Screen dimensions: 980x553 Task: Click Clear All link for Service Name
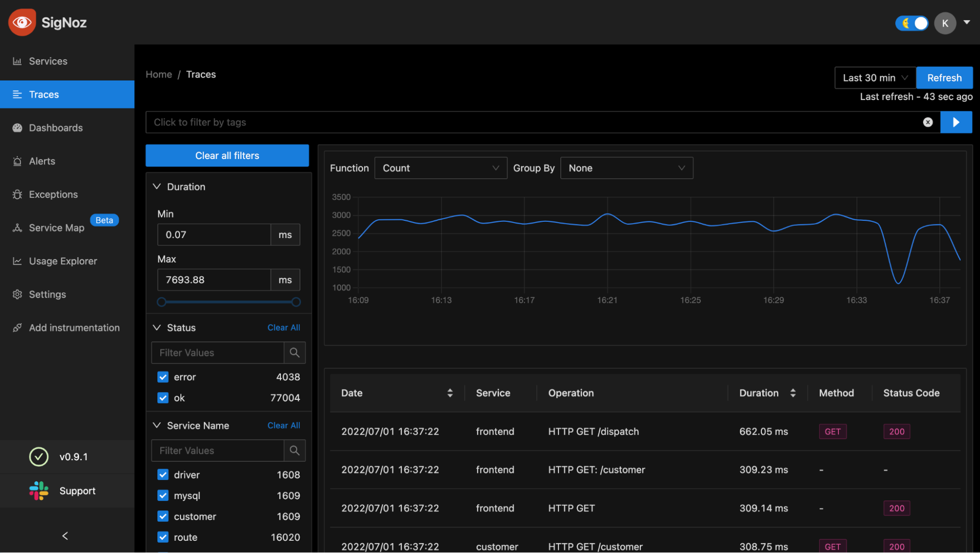coord(284,425)
